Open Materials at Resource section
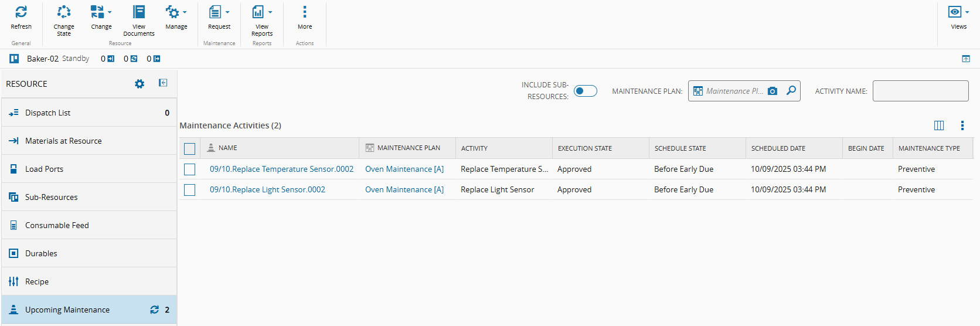This screenshot has height=326, width=980. pos(89,141)
